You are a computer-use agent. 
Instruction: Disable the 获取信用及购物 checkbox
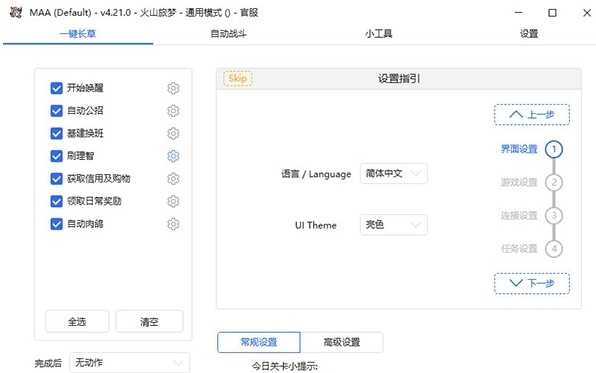point(57,179)
